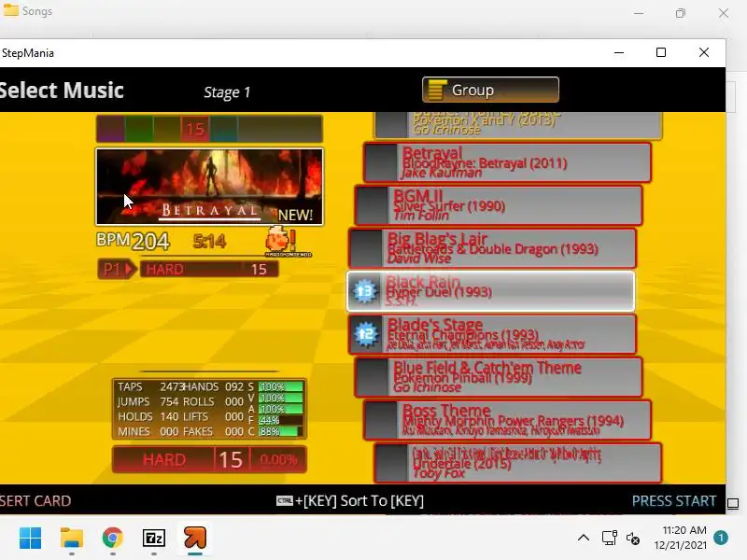Click the green difficulty block

click(x=139, y=129)
